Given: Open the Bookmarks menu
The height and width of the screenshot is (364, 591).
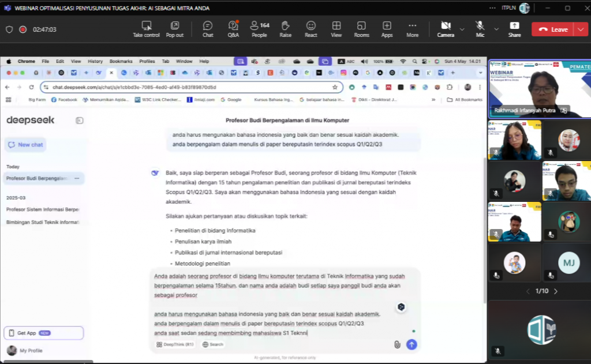Looking at the screenshot, I should (121, 61).
